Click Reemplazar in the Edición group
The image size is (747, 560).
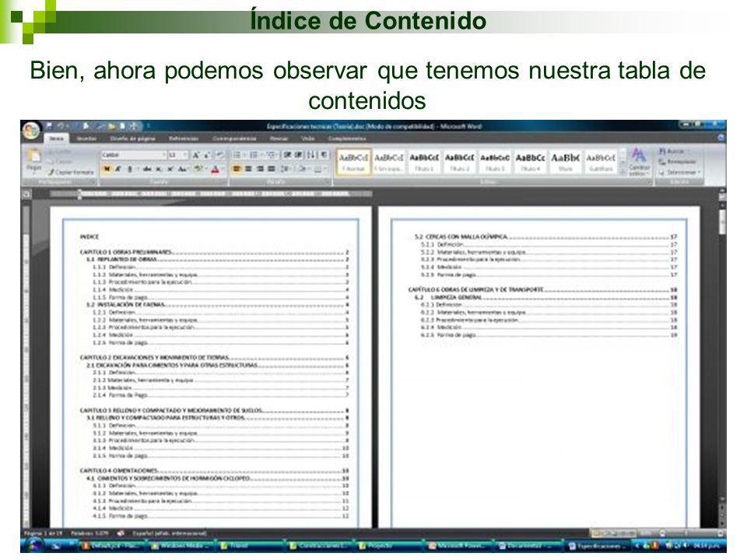[x=678, y=162]
